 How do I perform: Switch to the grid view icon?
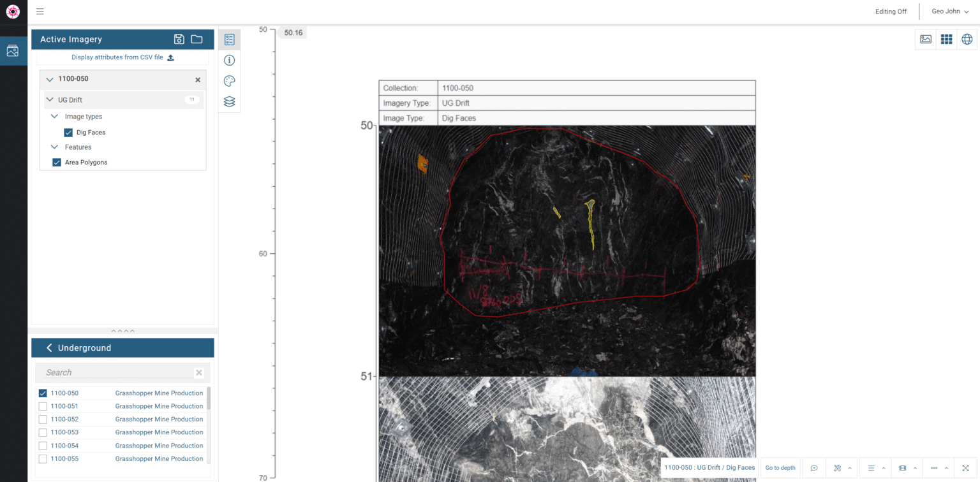pos(946,40)
